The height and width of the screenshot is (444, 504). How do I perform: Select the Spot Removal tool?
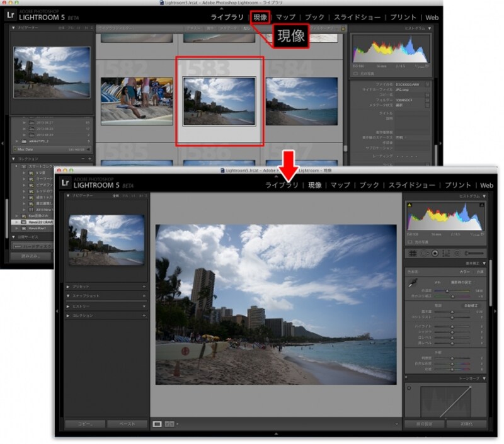coord(425,253)
